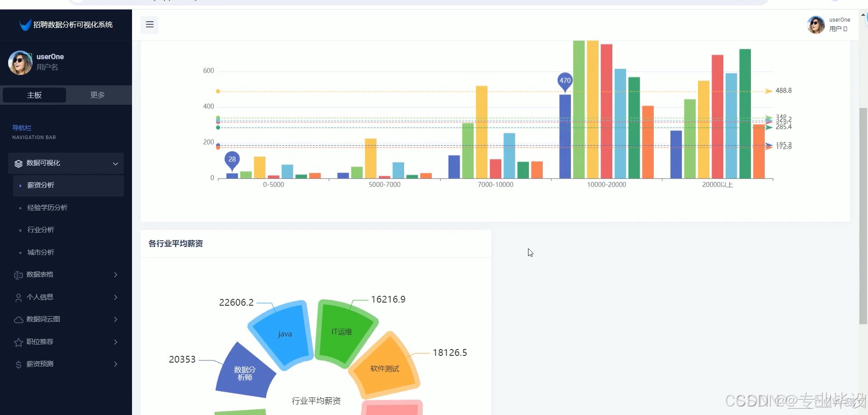Click the 数据可视化 layers icon

[x=18, y=163]
